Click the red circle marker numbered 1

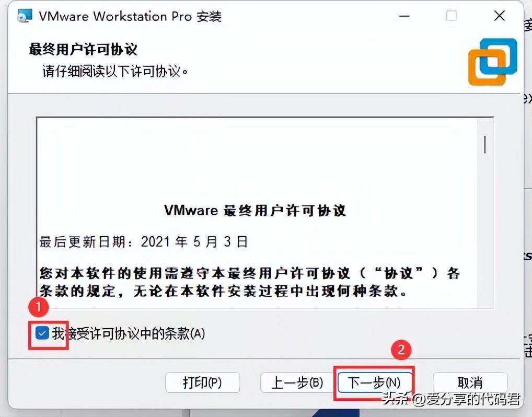pos(38,306)
